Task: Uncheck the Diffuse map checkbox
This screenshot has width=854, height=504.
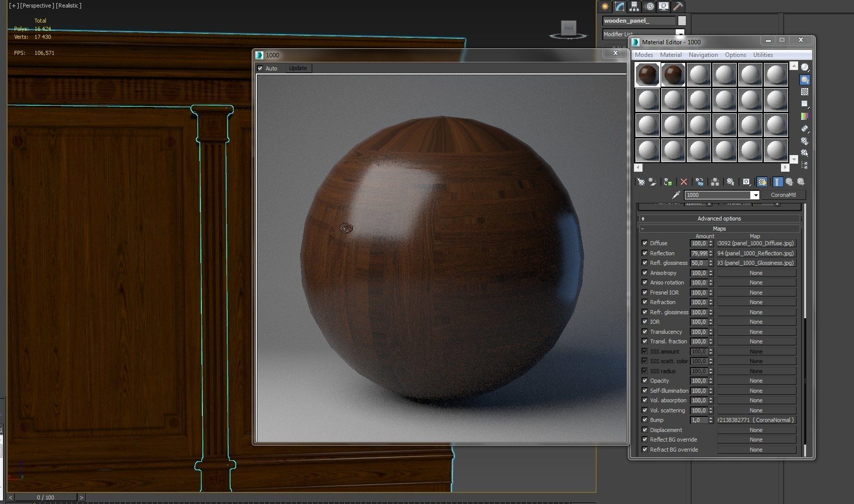Action: (x=645, y=243)
